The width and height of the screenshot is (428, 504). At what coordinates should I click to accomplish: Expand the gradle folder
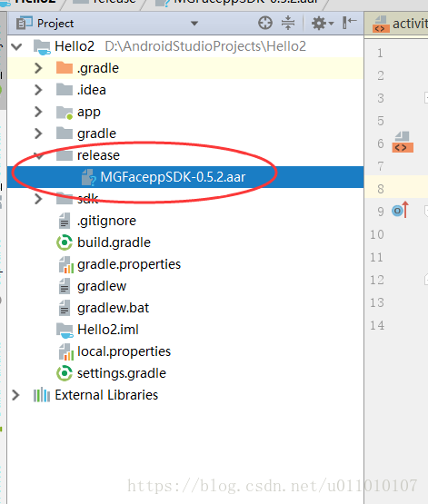point(38,133)
